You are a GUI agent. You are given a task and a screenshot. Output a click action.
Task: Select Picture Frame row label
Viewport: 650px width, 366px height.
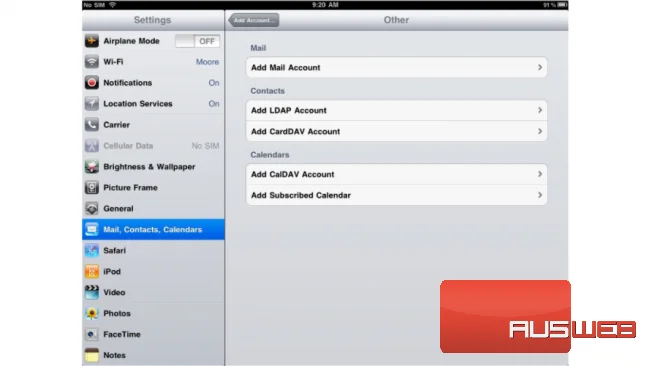(130, 187)
